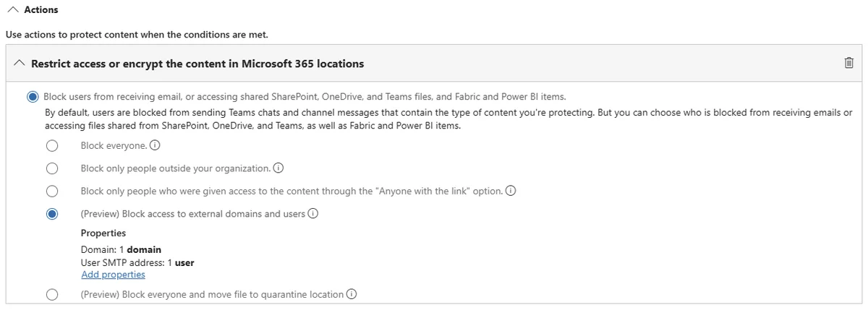Click the Restrict access or encrypt heading text

point(197,64)
